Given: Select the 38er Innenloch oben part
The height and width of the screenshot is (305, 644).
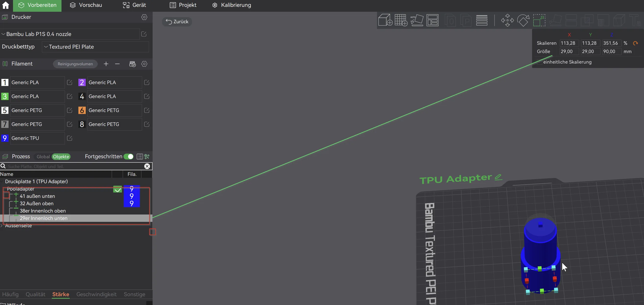Looking at the screenshot, I should [x=43, y=211].
